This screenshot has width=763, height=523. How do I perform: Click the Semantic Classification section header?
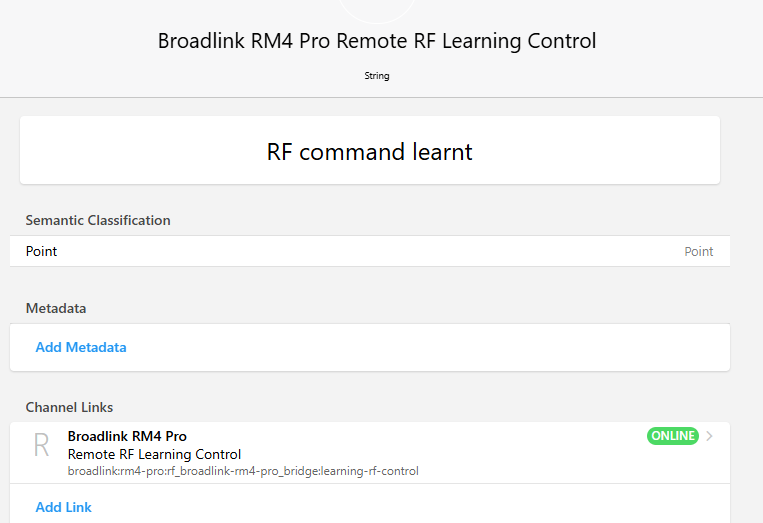(98, 220)
